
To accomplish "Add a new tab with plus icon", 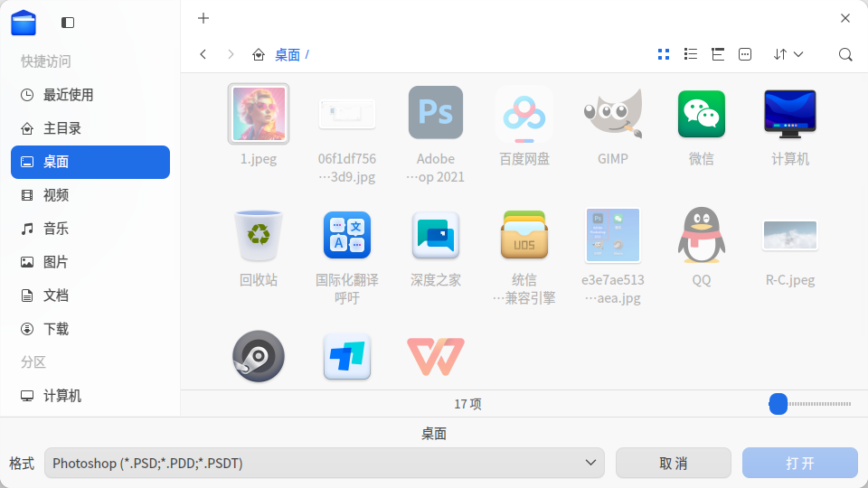I will click(x=203, y=18).
